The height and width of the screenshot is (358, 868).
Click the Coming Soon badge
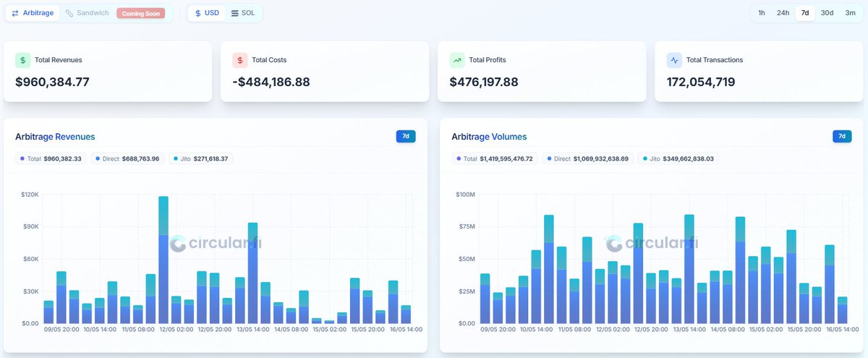tap(142, 13)
